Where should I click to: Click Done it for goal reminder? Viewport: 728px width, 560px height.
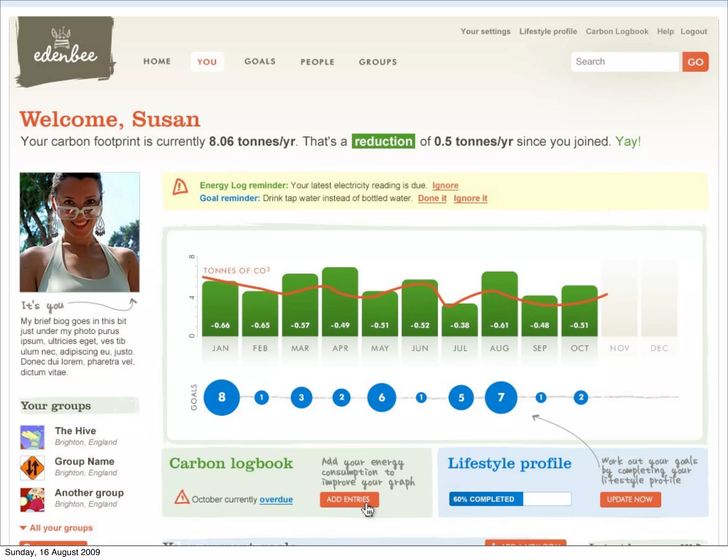pyautogui.click(x=432, y=198)
